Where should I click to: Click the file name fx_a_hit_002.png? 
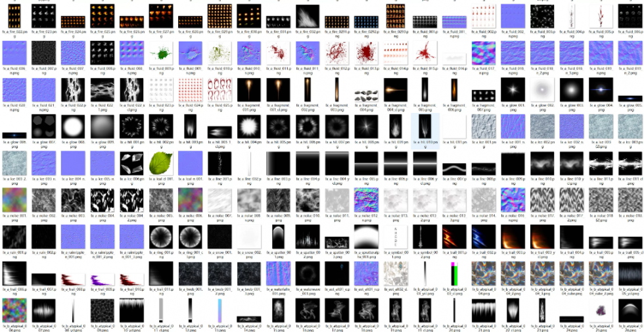click(161, 143)
